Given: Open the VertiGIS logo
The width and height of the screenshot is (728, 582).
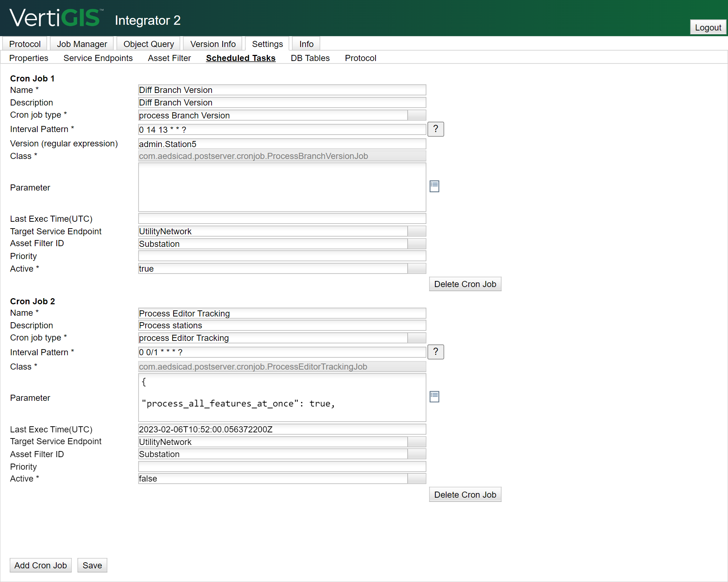Looking at the screenshot, I should [56, 18].
